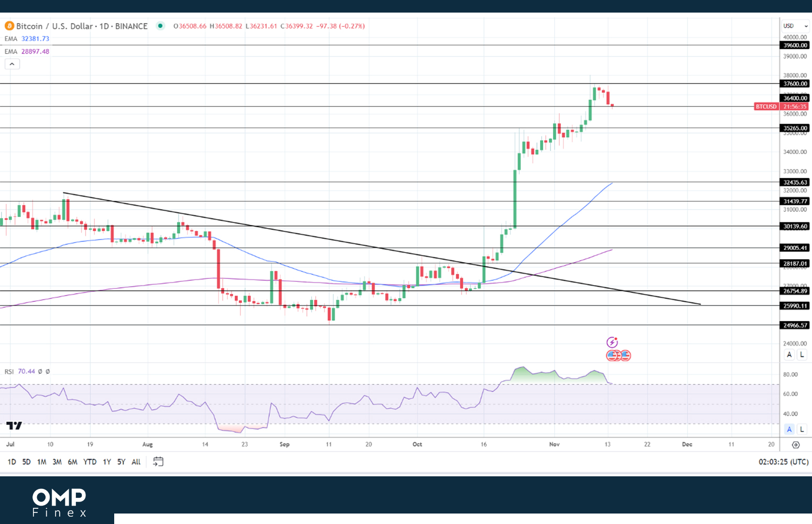The height and width of the screenshot is (524, 812).
Task: Click the 37600.00 price line label
Action: [795, 84]
